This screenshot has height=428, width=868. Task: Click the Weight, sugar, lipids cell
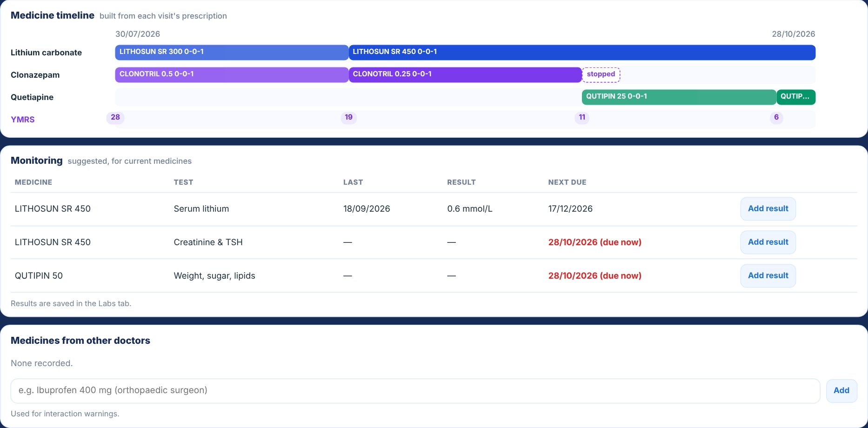pyautogui.click(x=214, y=276)
